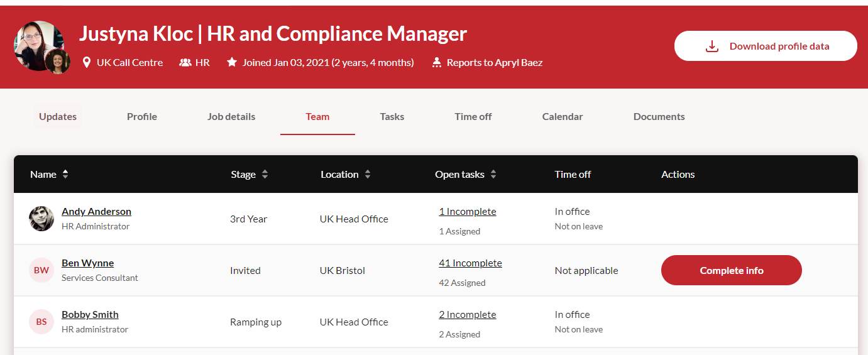This screenshot has height=355, width=868.
Task: Sort the table by Name column
Action: click(65, 175)
